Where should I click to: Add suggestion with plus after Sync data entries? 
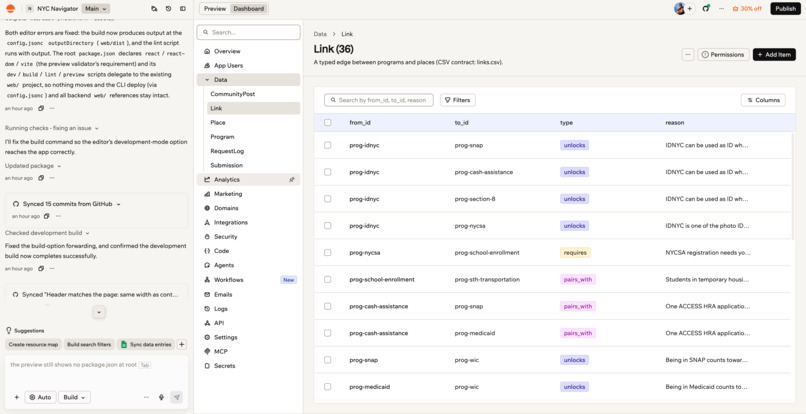[182, 345]
